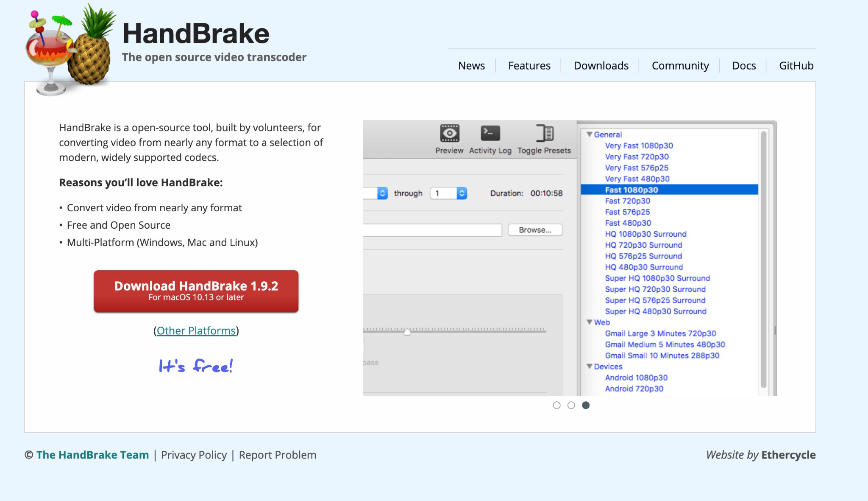This screenshot has height=501, width=868.
Task: Click the HandBrake pineapple cocktail logo
Action: (71, 50)
